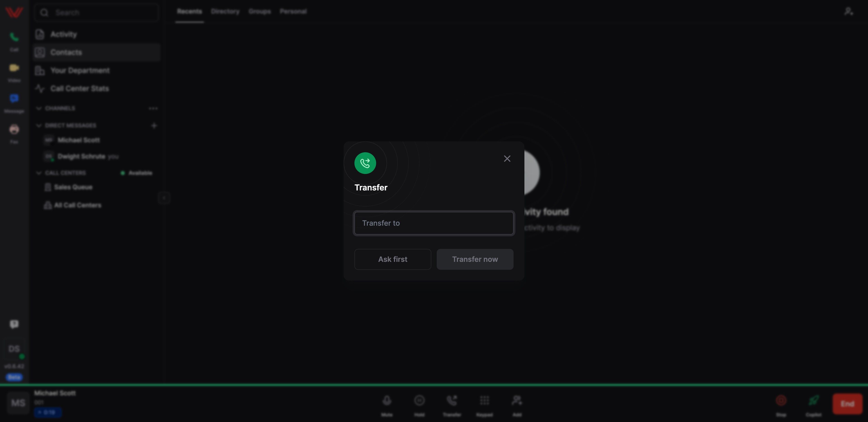The width and height of the screenshot is (868, 422).
Task: Open the Keypad icon
Action: pyautogui.click(x=484, y=401)
